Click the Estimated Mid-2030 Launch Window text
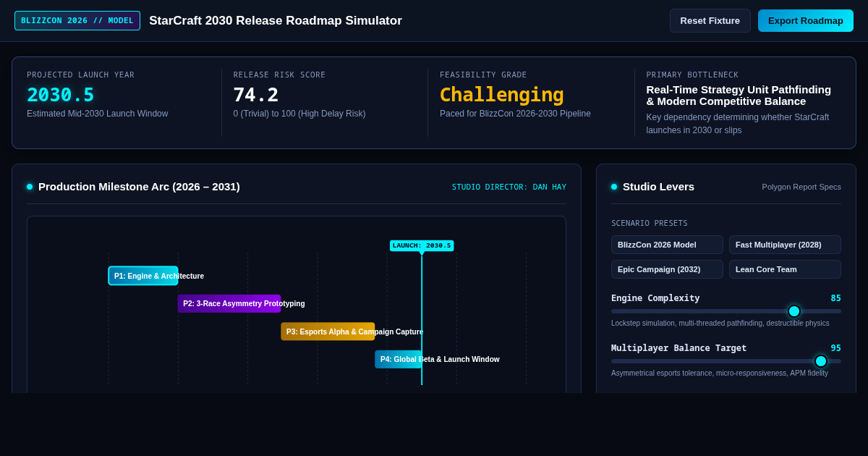Viewport: 868px width, 456px height. (98, 114)
